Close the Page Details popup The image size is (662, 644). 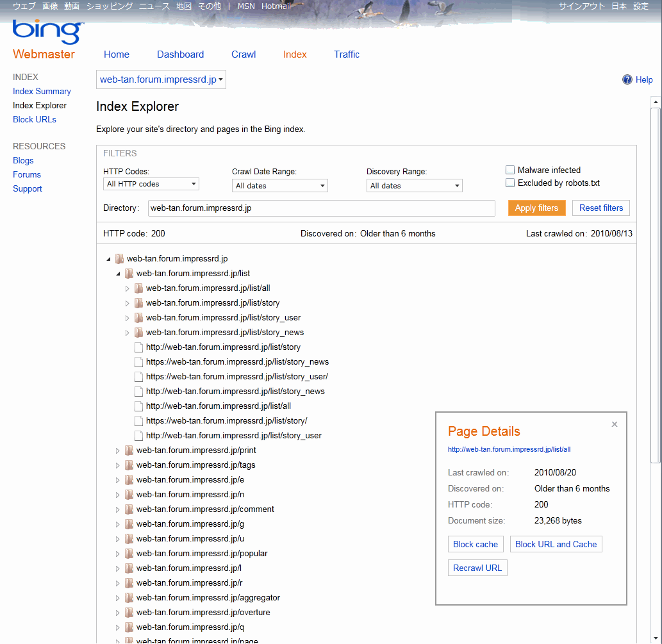tap(615, 424)
